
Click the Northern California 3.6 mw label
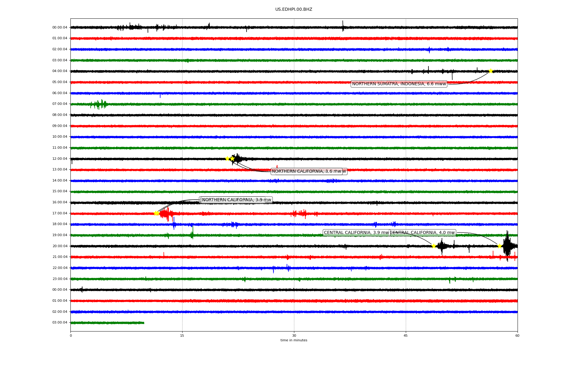[306, 171]
